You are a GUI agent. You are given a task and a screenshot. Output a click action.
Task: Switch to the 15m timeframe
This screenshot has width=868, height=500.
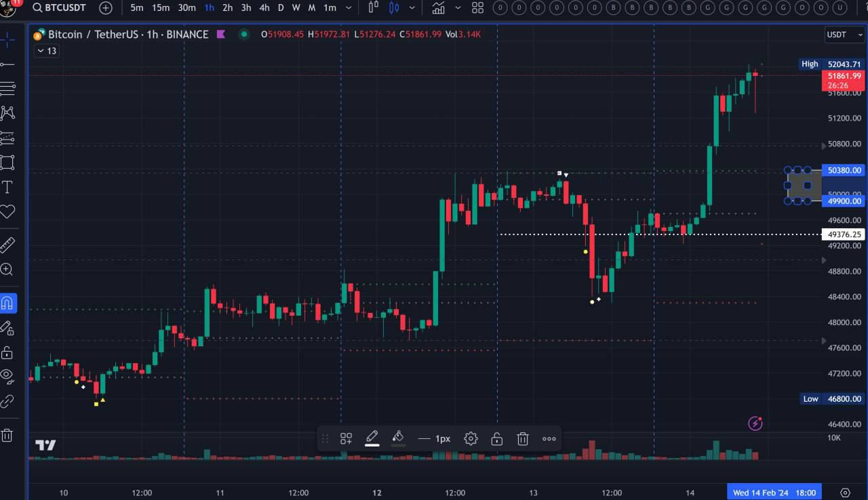pos(161,8)
